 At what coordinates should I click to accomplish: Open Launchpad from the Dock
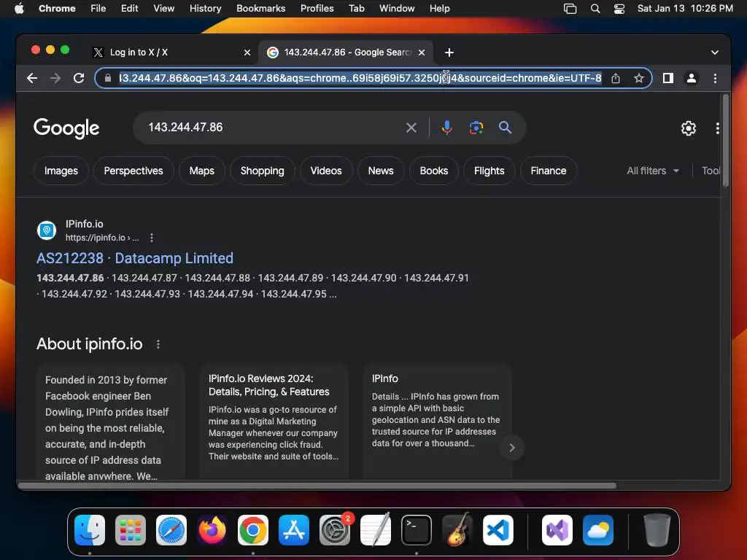click(131, 530)
